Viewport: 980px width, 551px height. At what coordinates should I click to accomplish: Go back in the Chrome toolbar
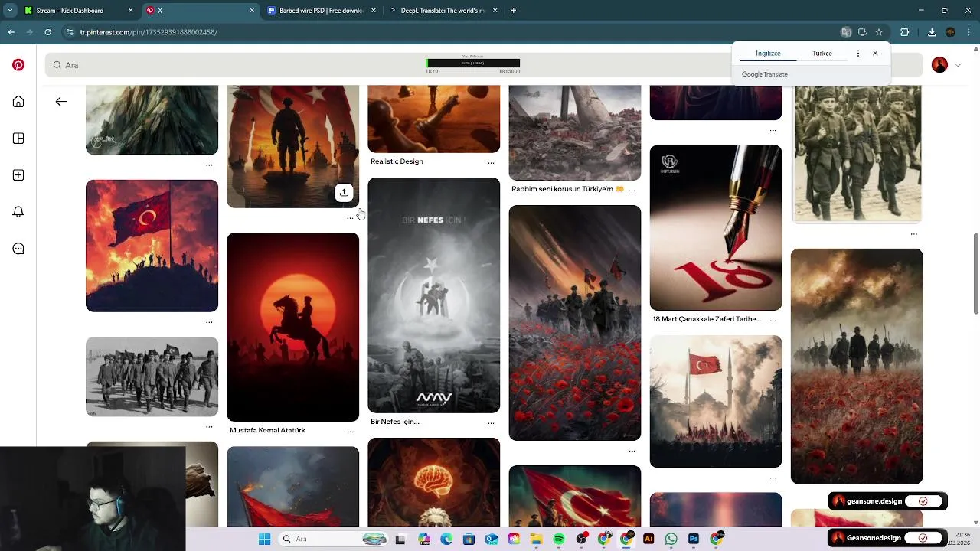(x=11, y=32)
